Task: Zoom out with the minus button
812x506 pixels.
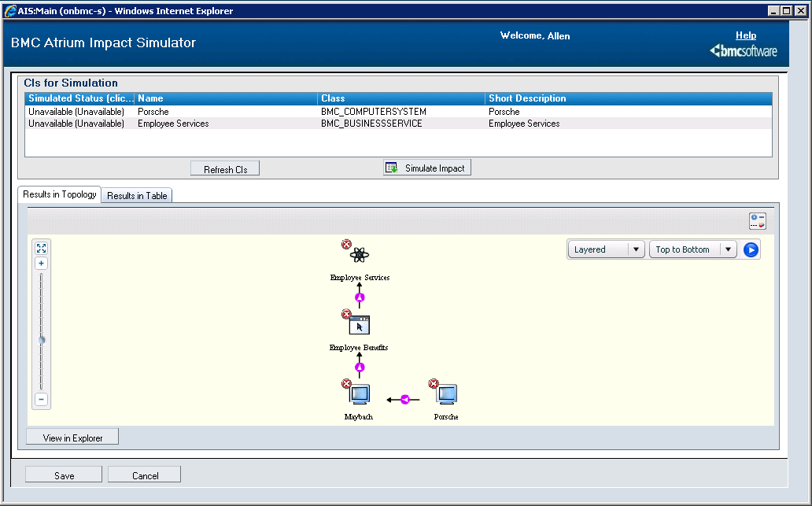Action: coord(42,399)
